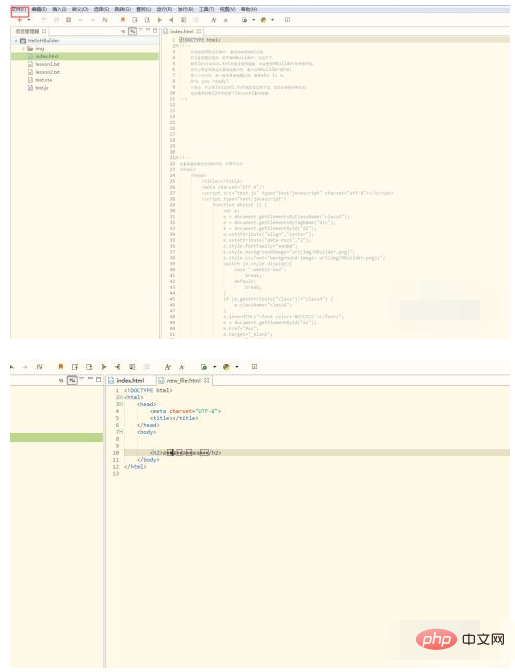Screen dimensions: 515x672
Task: Click the right-pointing flag icon in lower toolbar
Action: pos(104,367)
